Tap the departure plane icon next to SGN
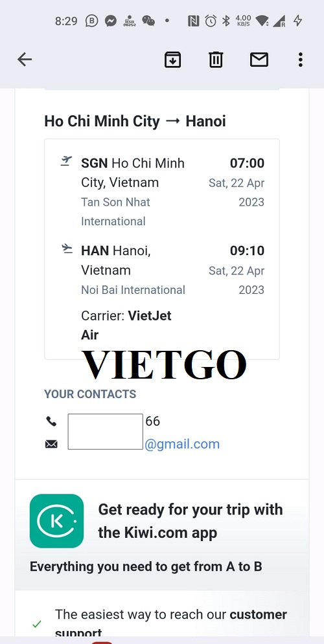The width and height of the screenshot is (324, 644). pos(66,161)
